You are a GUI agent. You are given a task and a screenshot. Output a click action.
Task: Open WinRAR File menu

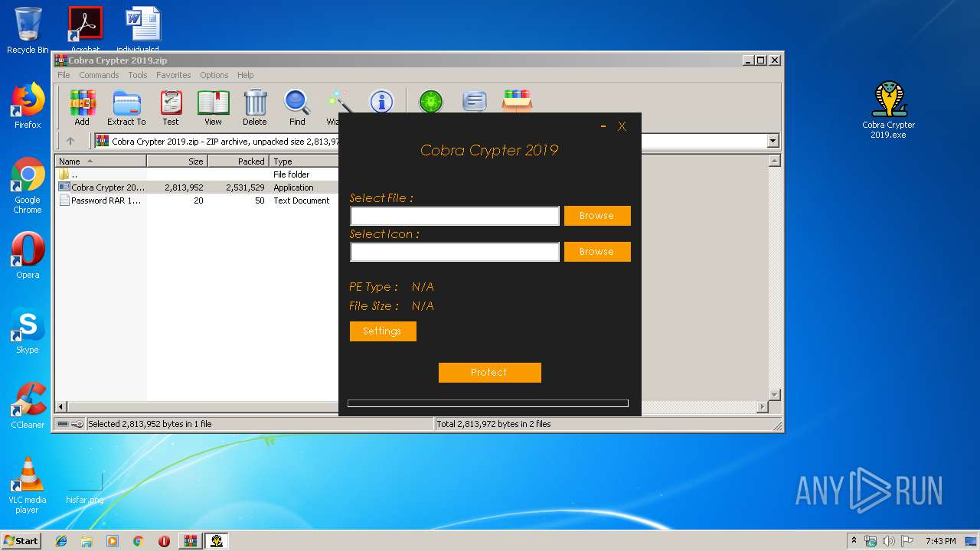64,75
